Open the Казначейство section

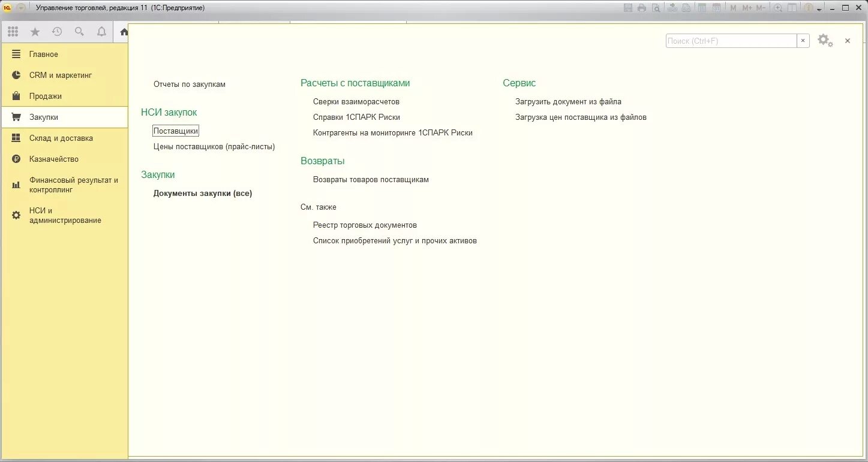click(x=64, y=159)
